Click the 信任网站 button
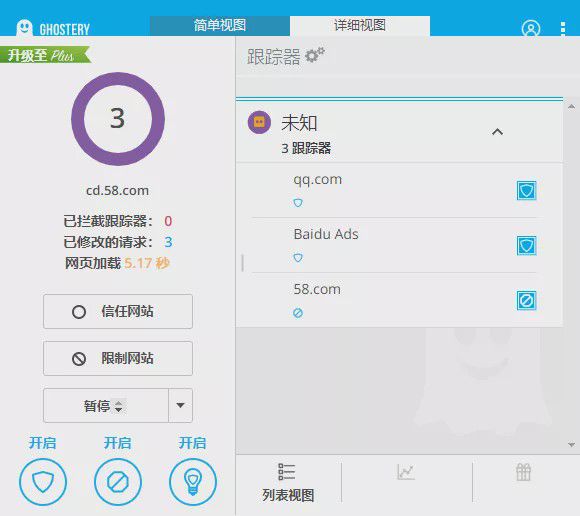The width and height of the screenshot is (580, 516). [x=118, y=311]
